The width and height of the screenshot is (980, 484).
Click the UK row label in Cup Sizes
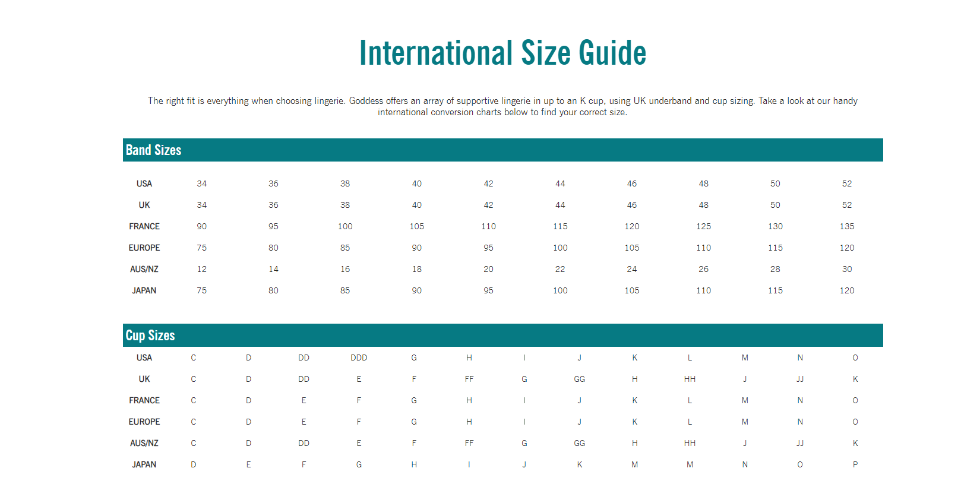(144, 379)
